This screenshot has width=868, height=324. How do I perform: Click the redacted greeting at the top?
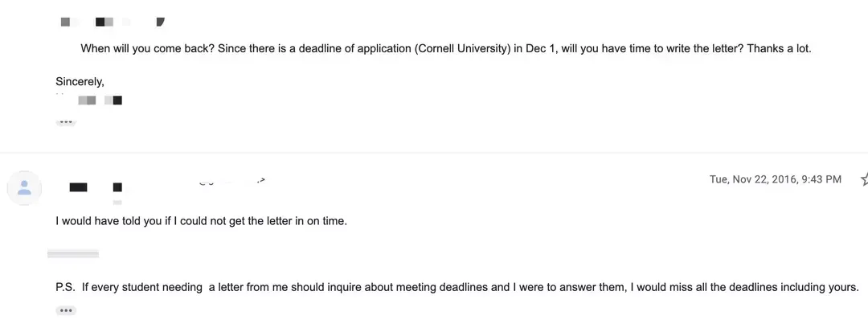point(113,21)
